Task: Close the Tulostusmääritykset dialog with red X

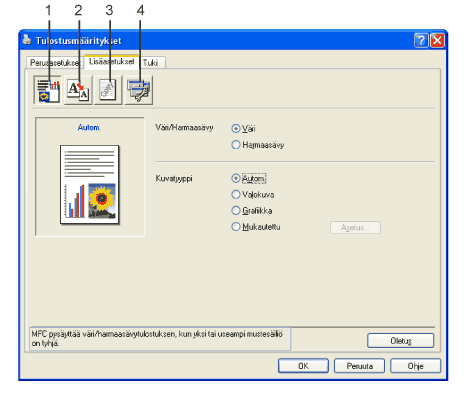Action: click(x=437, y=40)
